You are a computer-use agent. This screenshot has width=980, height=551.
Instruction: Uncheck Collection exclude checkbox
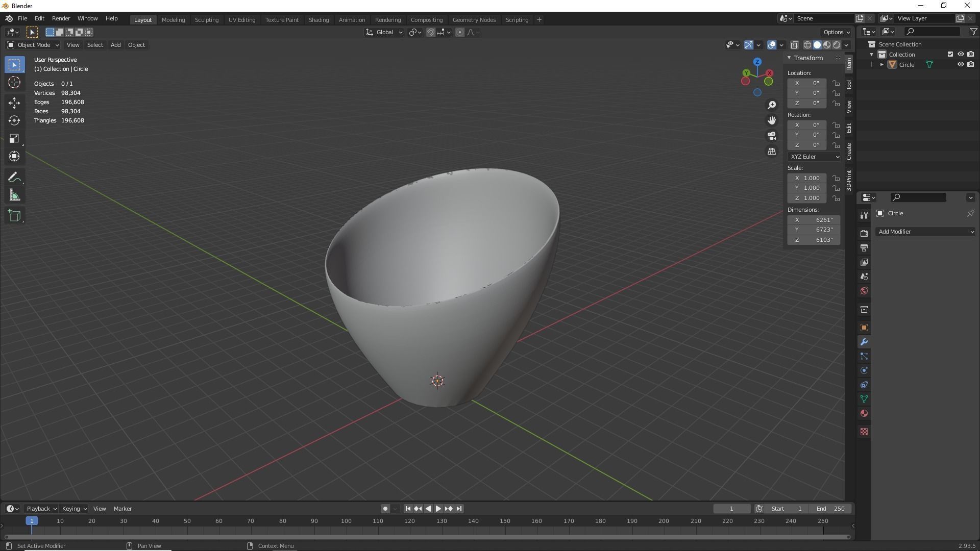tap(950, 54)
